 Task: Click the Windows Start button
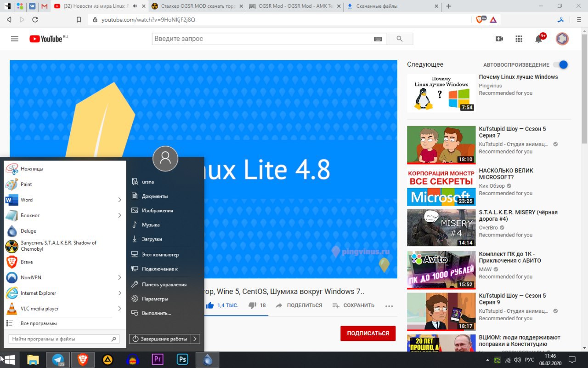pos(9,360)
